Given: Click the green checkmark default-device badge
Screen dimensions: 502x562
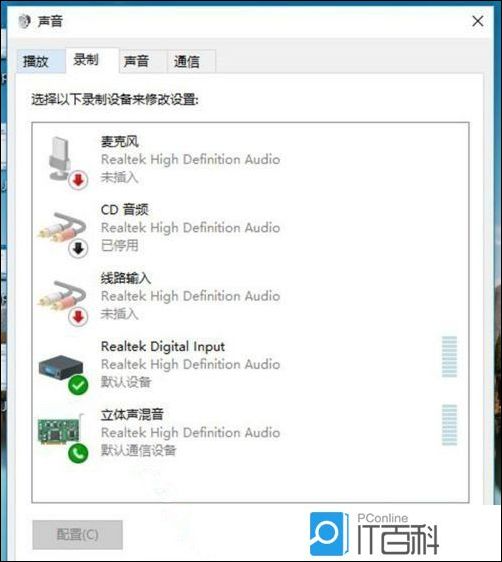Looking at the screenshot, I should coord(78,385).
